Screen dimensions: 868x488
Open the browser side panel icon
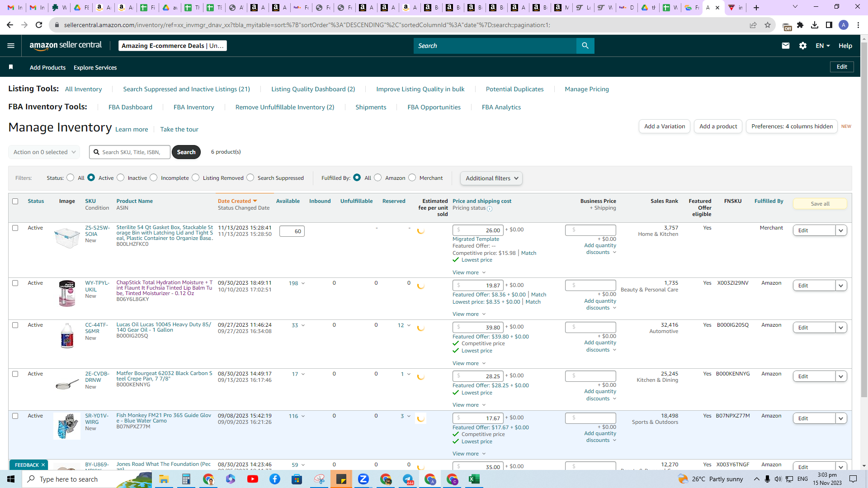[829, 25]
